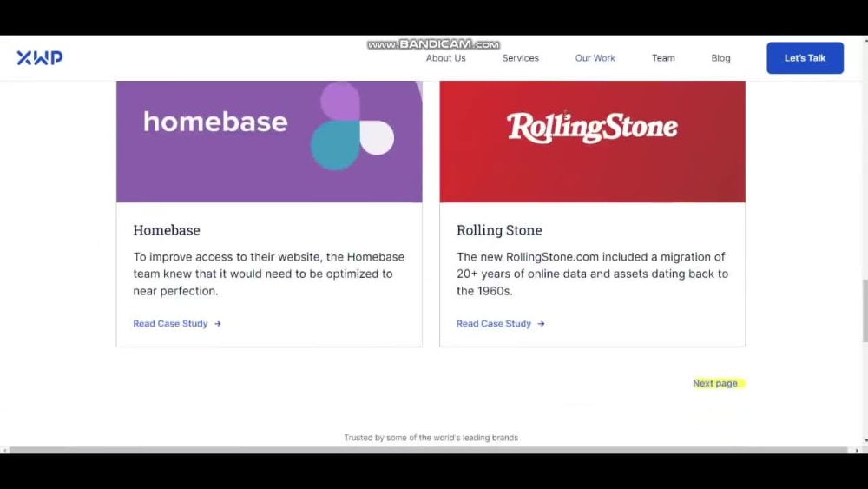
Task: Click the scroll left arrow of horizontal scrollbar
Action: coord(4,450)
